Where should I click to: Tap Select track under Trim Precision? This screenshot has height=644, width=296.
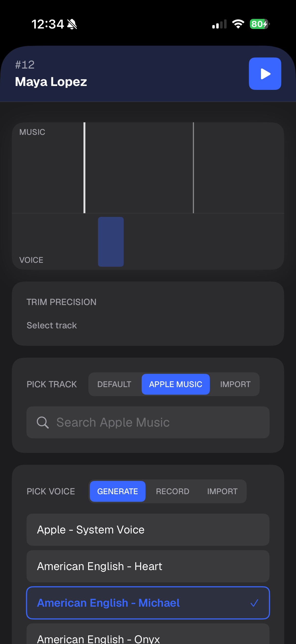pyautogui.click(x=52, y=325)
